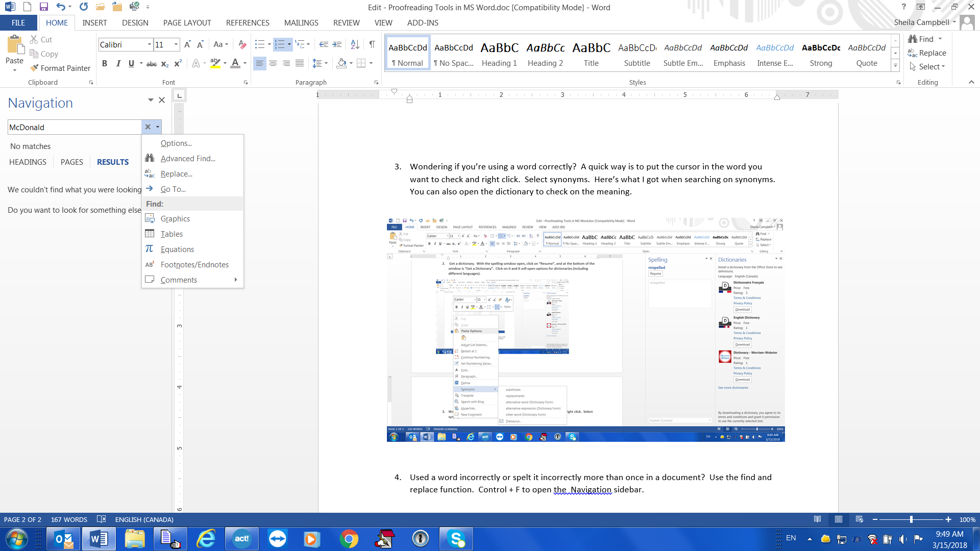Open the Advanced Find dialog
Image resolution: width=980 pixels, height=551 pixels.
(187, 158)
